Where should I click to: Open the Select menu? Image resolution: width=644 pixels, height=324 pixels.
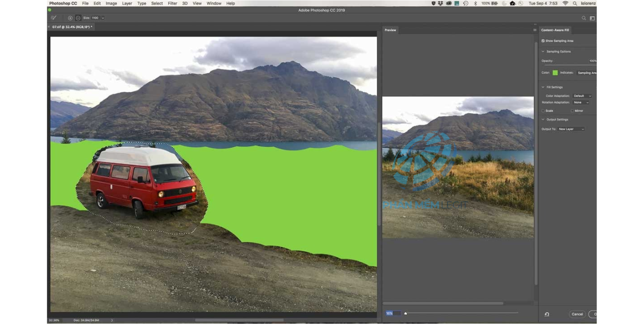tap(157, 3)
